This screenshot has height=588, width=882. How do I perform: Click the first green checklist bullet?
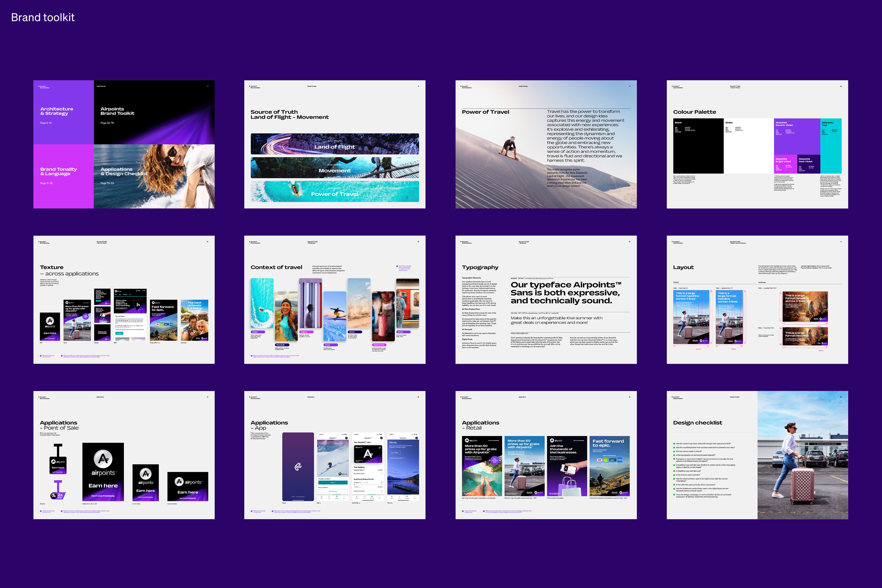[x=674, y=444]
